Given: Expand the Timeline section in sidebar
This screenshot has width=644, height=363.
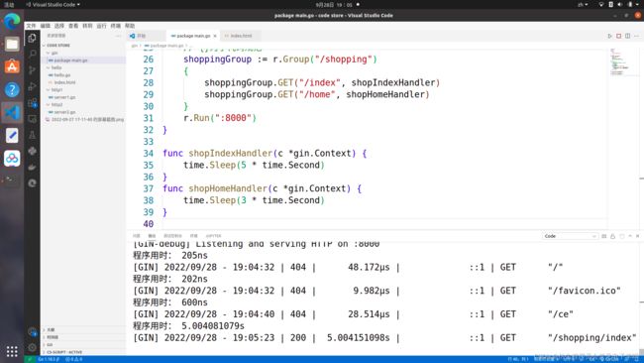Looking at the screenshot, I should pyautogui.click(x=83, y=337).
